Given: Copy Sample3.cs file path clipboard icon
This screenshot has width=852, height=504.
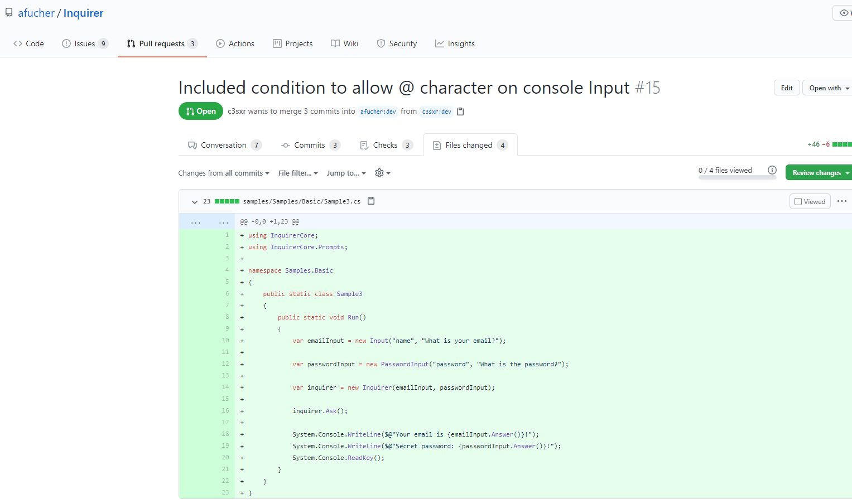Looking at the screenshot, I should point(371,201).
